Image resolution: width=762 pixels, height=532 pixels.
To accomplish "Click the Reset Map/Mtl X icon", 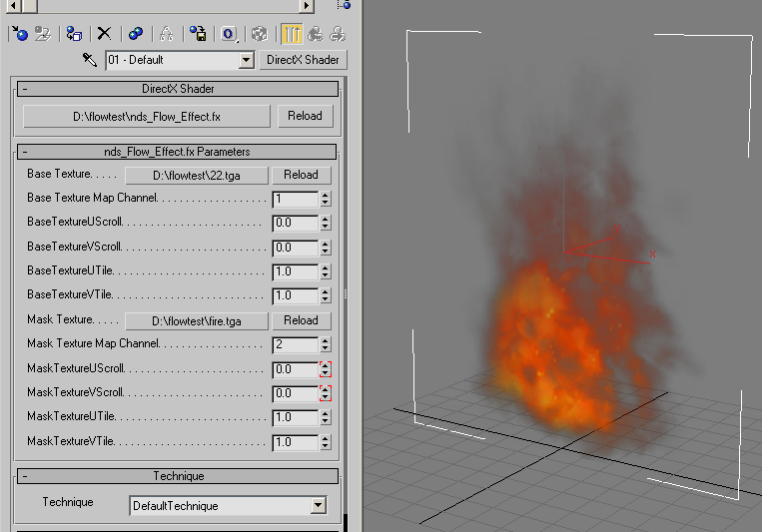I will 104,34.
